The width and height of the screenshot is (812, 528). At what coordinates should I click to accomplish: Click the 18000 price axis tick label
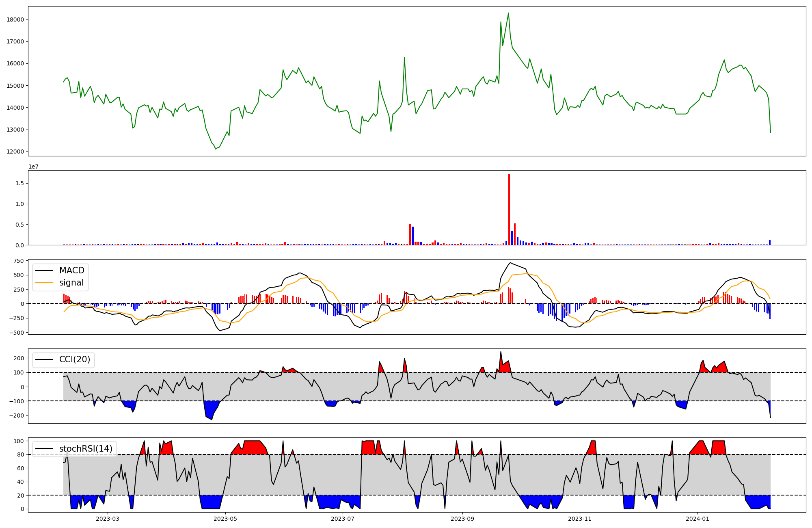(15, 19)
